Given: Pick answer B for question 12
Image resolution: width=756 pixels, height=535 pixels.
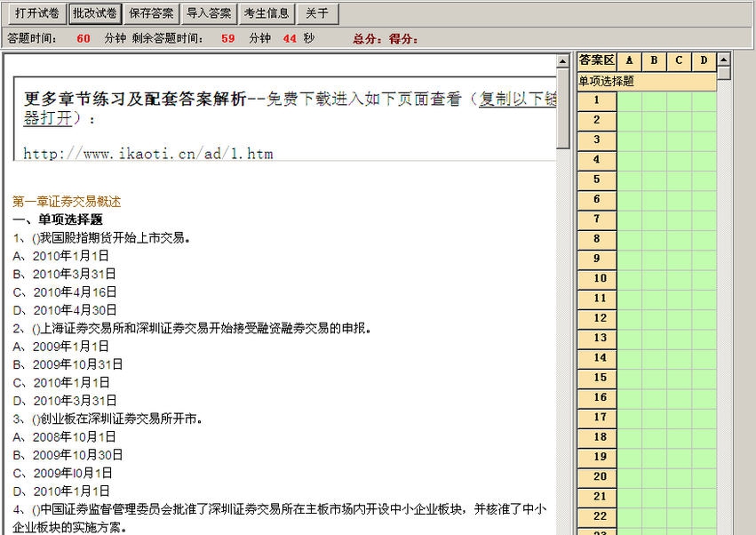Looking at the screenshot, I should (x=654, y=318).
